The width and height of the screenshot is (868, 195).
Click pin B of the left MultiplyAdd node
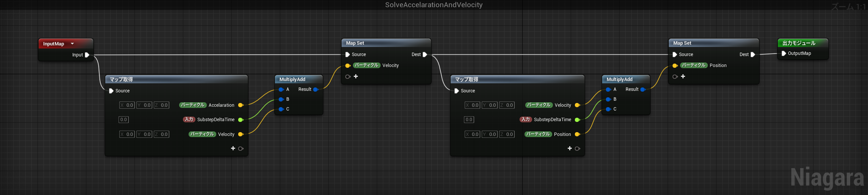click(x=281, y=99)
